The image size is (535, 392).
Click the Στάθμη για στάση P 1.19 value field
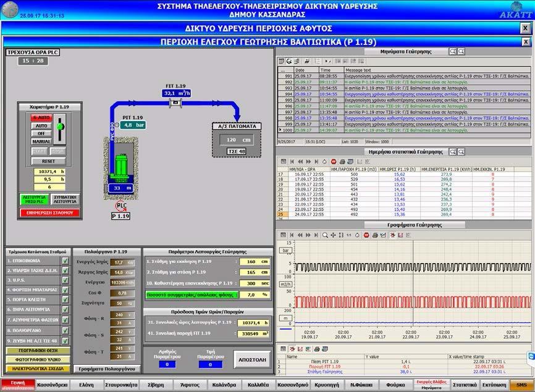(x=254, y=272)
